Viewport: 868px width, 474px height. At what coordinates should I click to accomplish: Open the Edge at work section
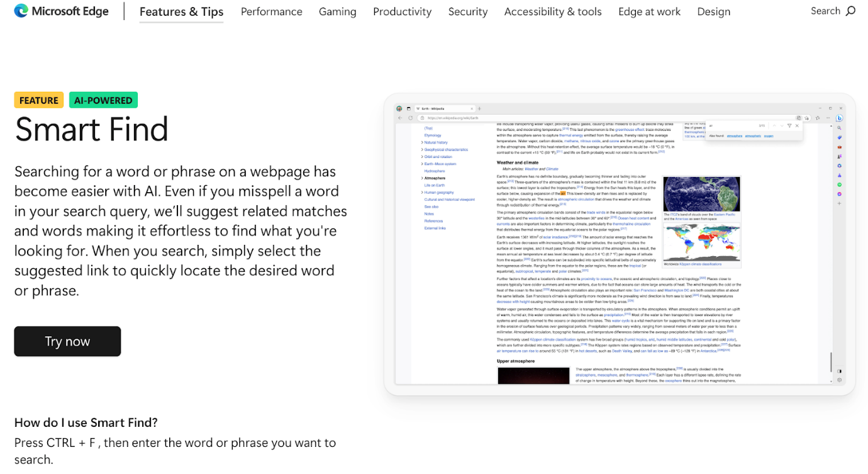[649, 11]
